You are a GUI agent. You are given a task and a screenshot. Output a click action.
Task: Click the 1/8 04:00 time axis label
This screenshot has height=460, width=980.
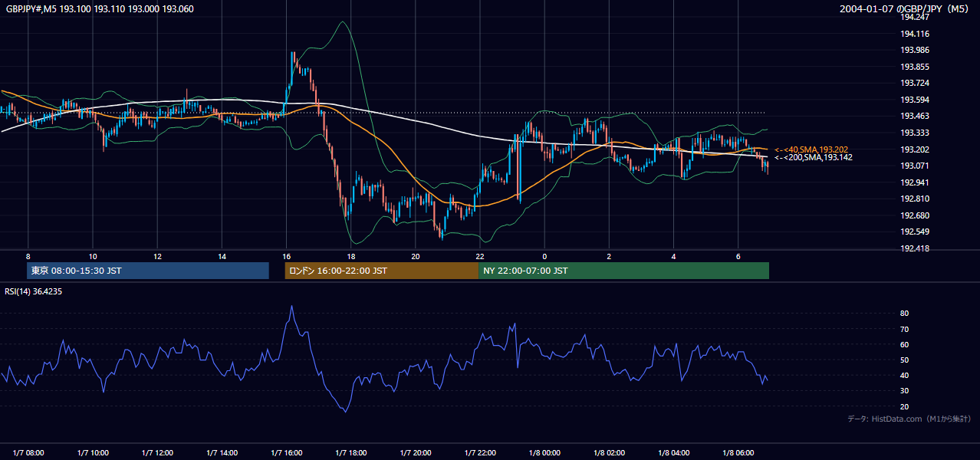point(673,452)
